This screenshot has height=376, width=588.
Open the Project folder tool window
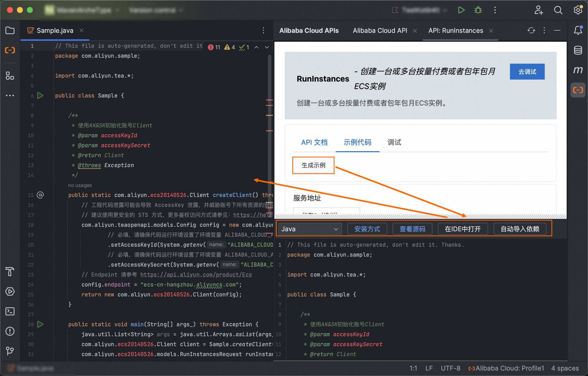point(10,31)
